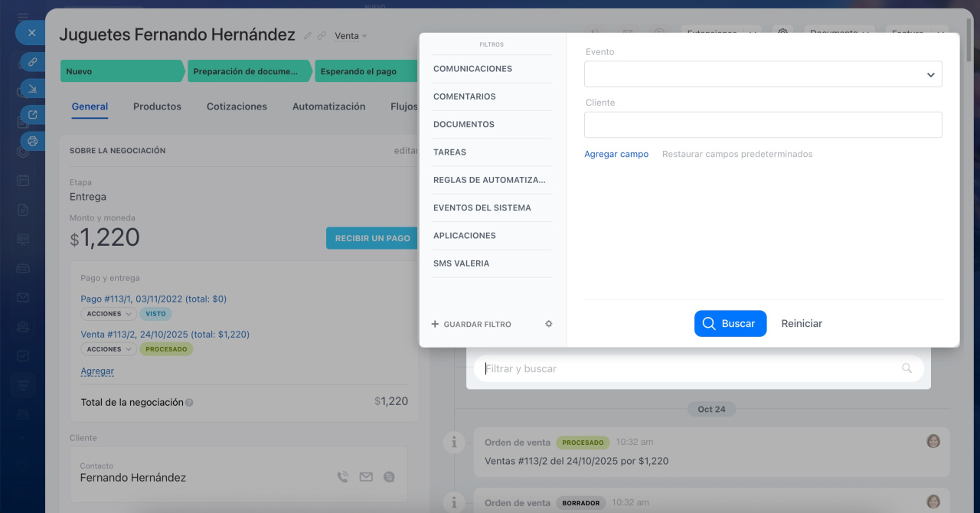Open deal in new window icon
This screenshot has height=513, width=980.
32,115
